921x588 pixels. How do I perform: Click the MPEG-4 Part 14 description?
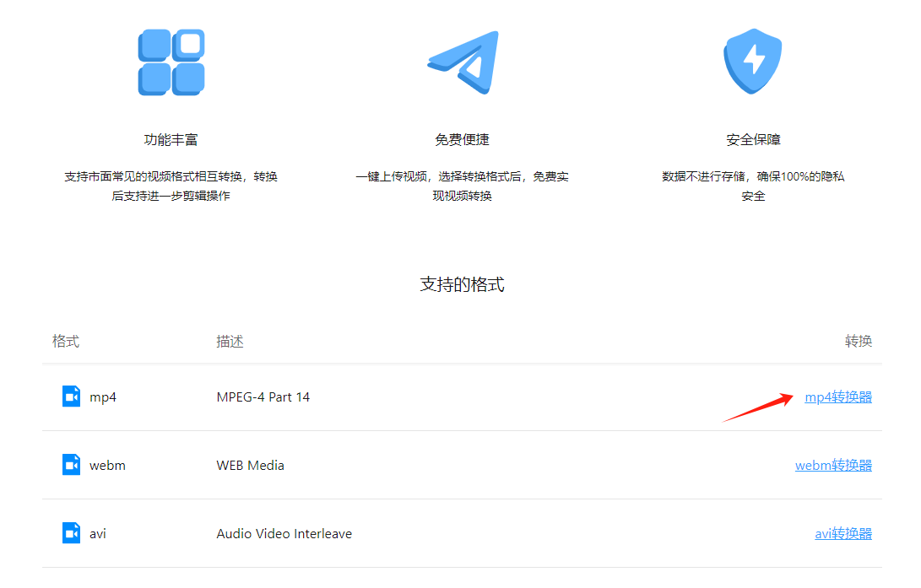click(263, 397)
